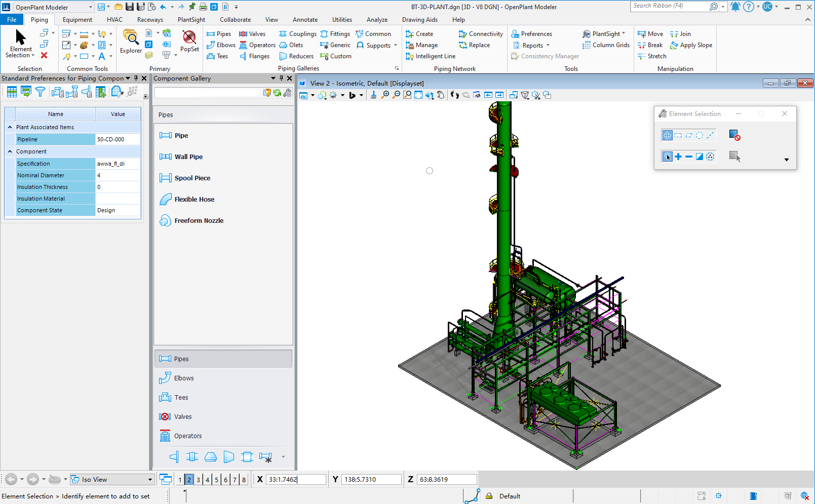Click the Update View brush icon
Viewport: 815px width, 504px height.
pos(374,95)
